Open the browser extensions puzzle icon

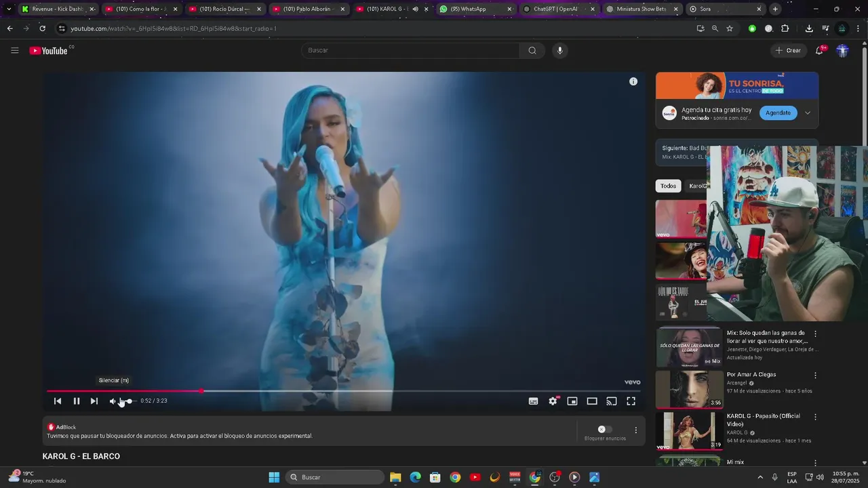coord(785,28)
